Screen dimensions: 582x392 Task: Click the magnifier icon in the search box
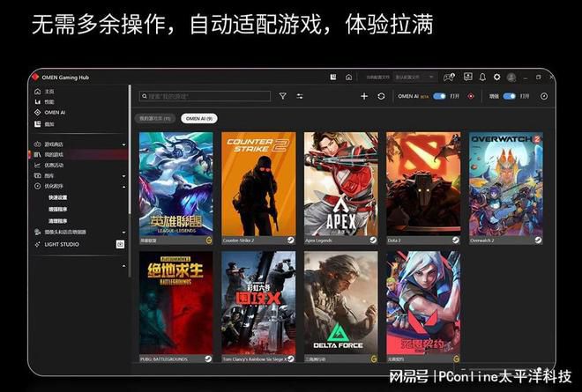[145, 96]
